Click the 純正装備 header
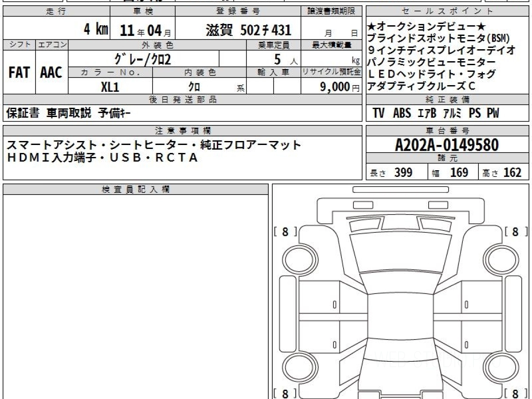The width and height of the screenshot is (532, 399). 447,100
